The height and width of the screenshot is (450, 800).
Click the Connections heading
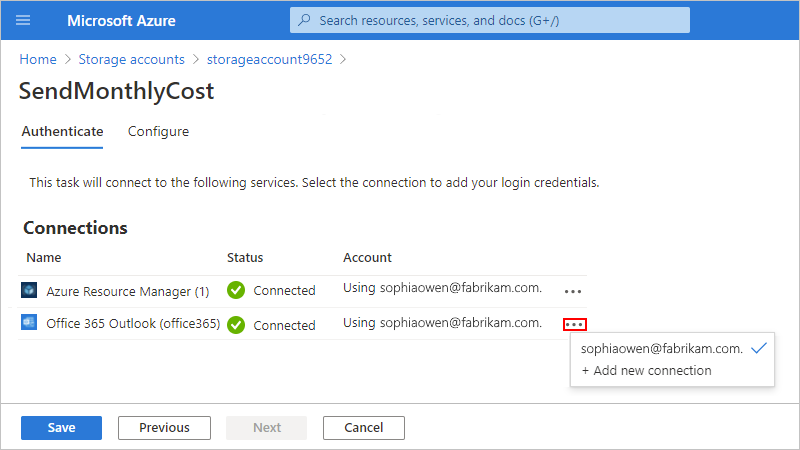pyautogui.click(x=75, y=228)
